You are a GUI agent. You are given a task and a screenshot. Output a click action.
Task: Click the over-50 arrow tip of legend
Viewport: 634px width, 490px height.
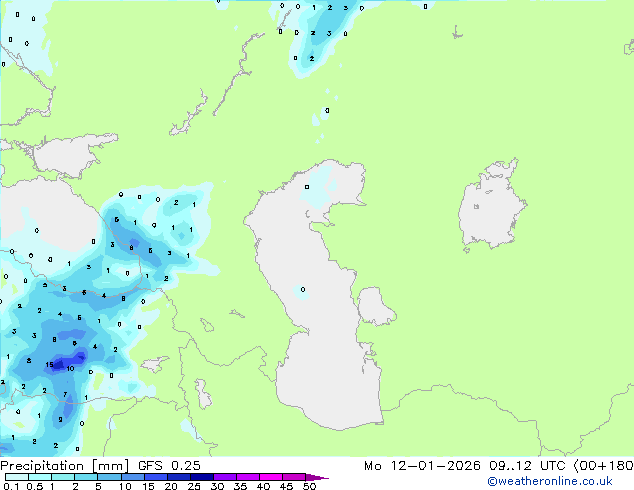pyautogui.click(x=317, y=477)
